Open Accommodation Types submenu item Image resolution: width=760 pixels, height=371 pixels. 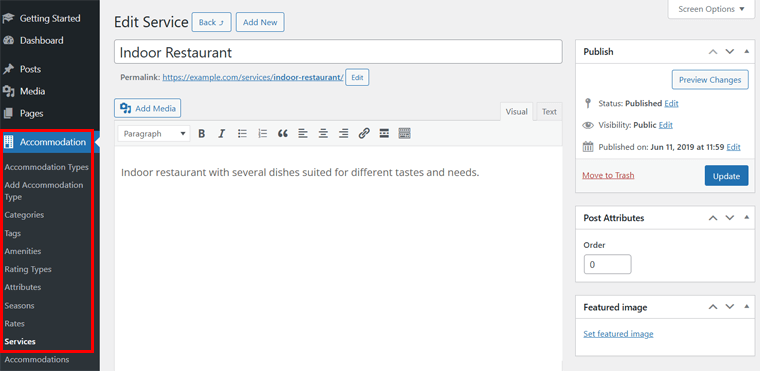pos(47,167)
